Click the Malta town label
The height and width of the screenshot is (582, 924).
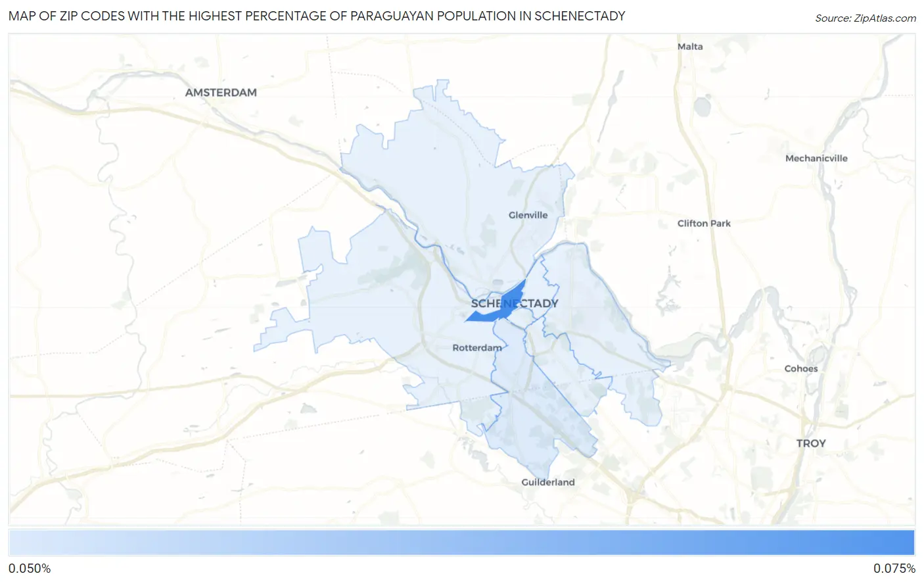690,47
